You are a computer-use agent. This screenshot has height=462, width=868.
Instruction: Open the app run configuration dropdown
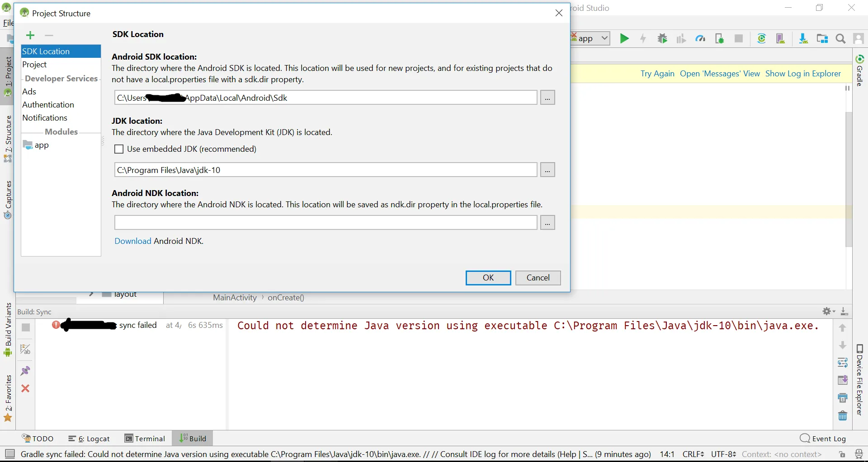(x=590, y=38)
